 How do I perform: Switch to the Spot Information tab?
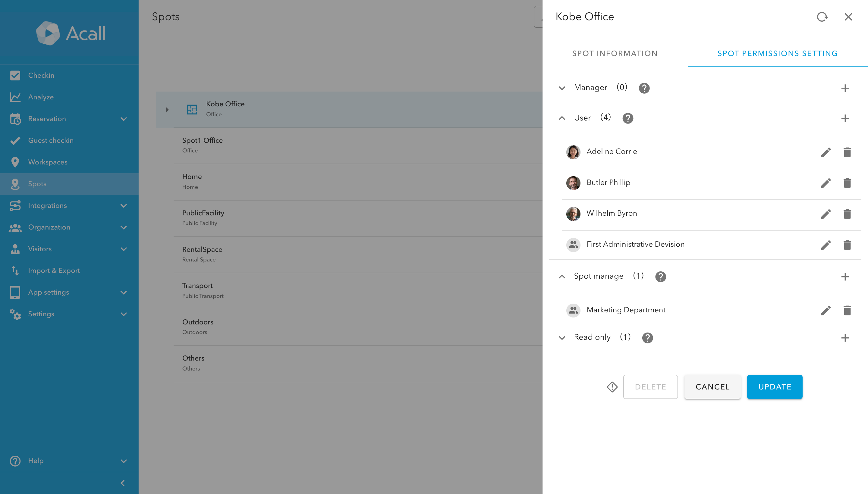615,53
